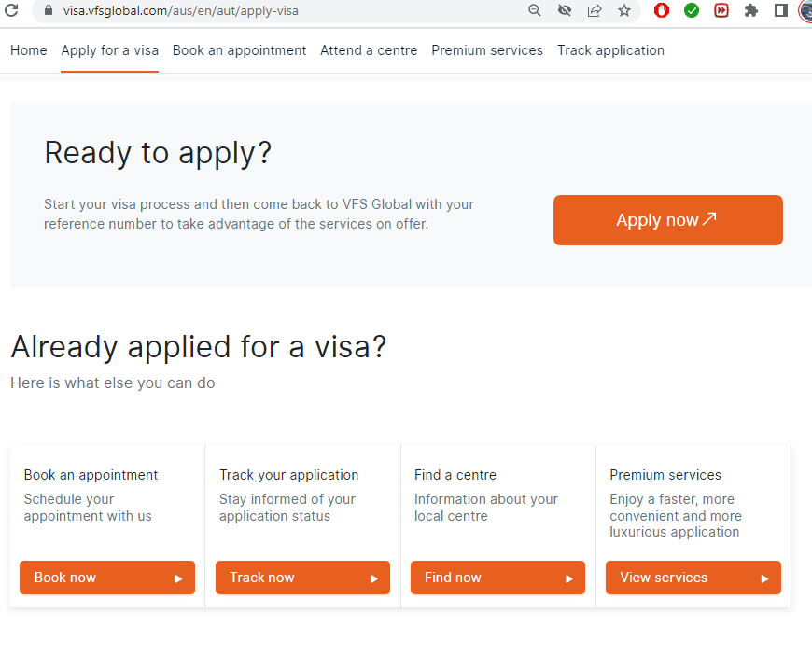Reload the page with the refresh icon
This screenshot has width=812, height=655.
14,11
